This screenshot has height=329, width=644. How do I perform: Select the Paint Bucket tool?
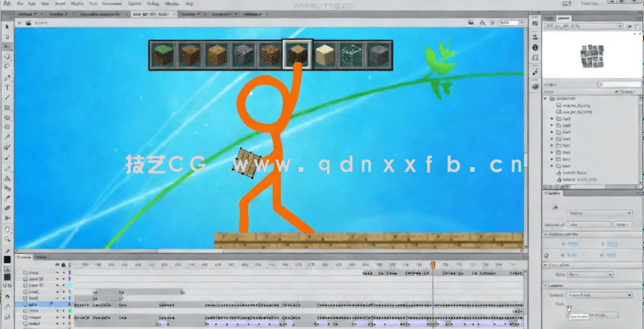[x=7, y=179]
